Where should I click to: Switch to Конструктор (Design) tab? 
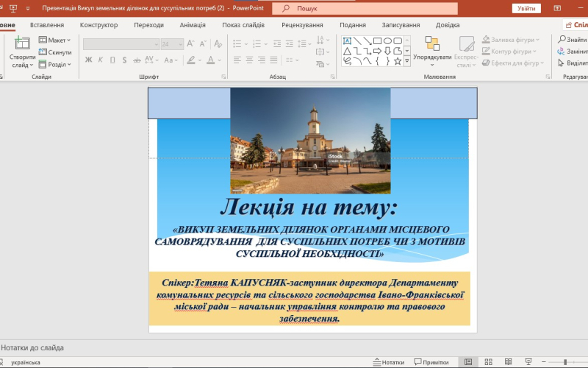point(98,24)
